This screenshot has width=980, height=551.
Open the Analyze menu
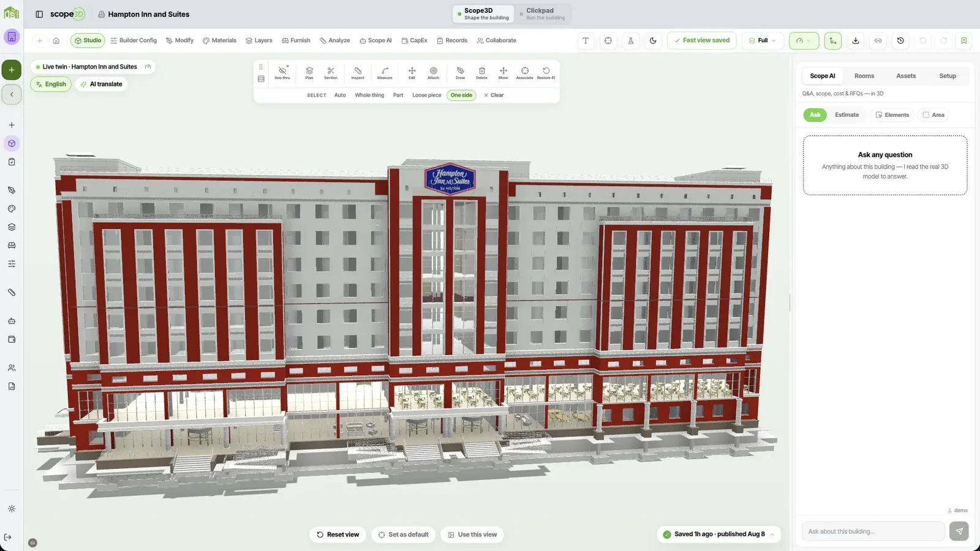pos(334,40)
